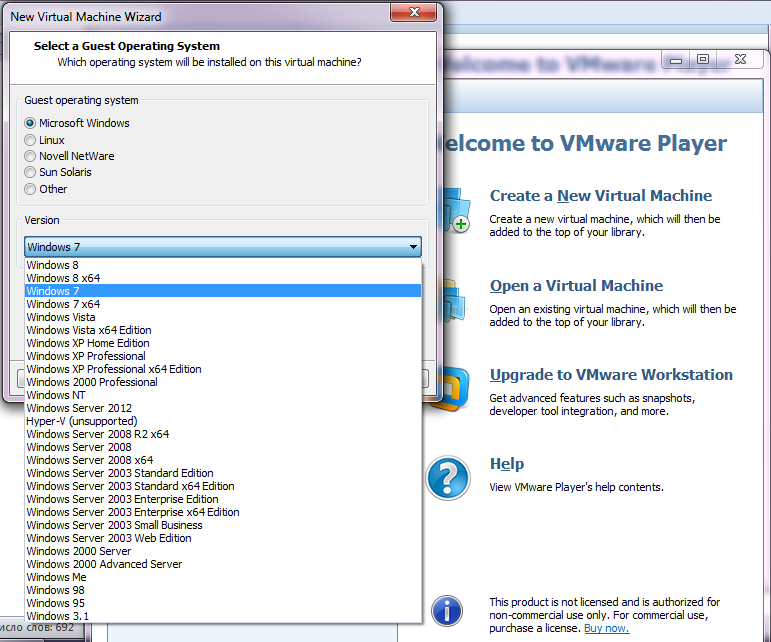
Task: Choose the Sun Solaris option
Action: pos(30,172)
